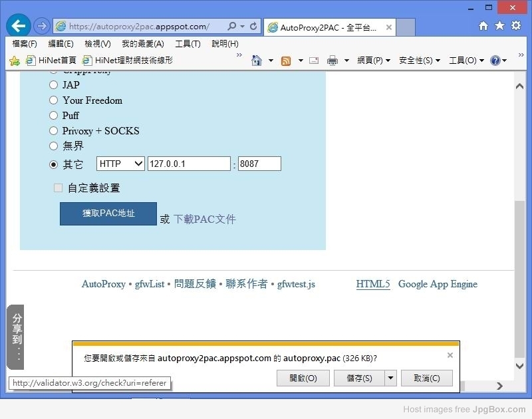Click the Read Mail icon in command bar
This screenshot has width=532, height=419.
pos(314,61)
